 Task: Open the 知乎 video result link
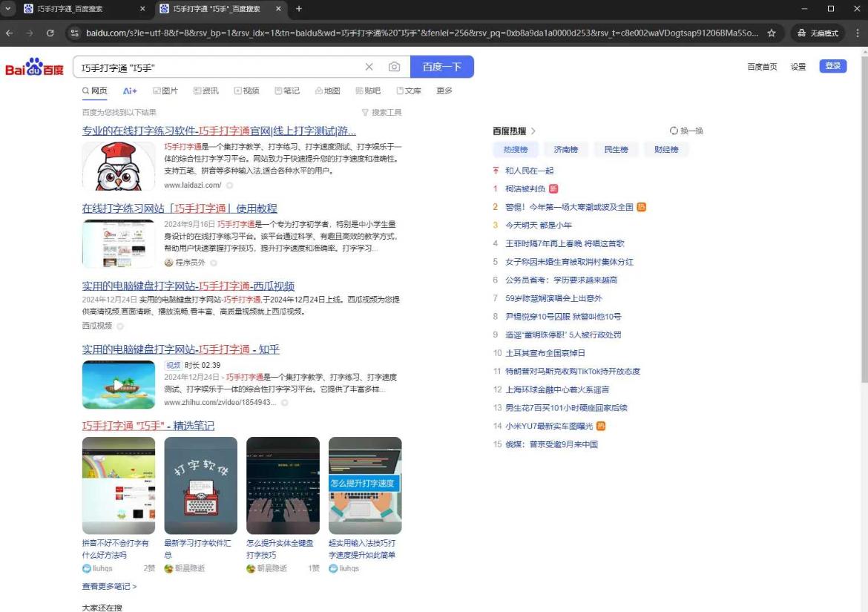pos(180,349)
